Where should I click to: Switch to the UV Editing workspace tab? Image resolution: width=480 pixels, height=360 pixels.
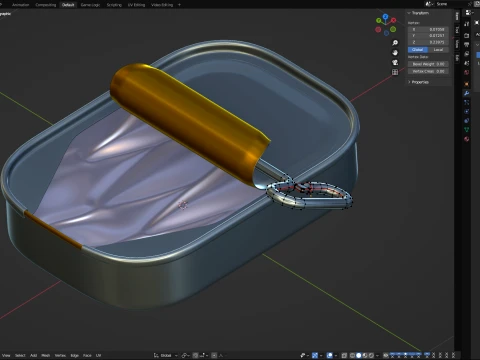click(136, 5)
